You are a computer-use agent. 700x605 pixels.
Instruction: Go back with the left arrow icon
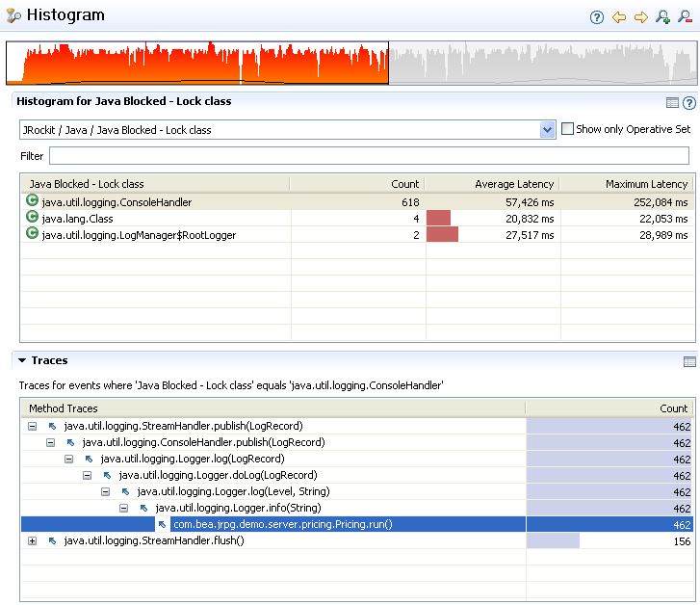pyautogui.click(x=619, y=17)
